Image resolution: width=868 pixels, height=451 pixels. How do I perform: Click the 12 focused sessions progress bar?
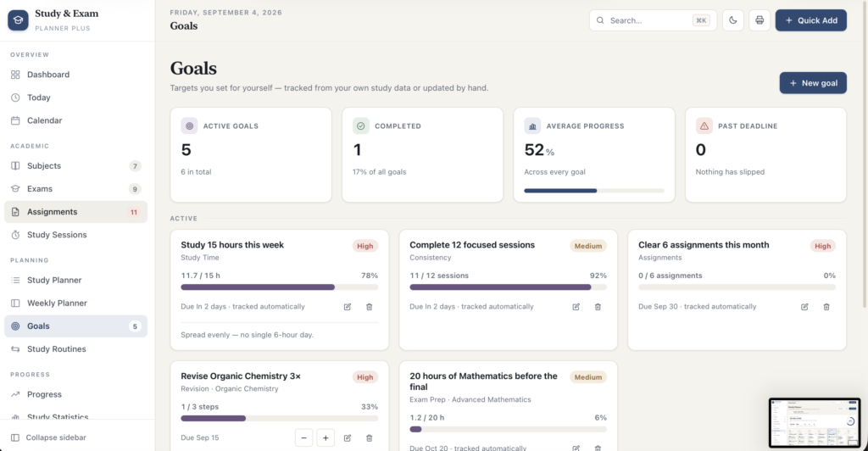[x=509, y=287]
